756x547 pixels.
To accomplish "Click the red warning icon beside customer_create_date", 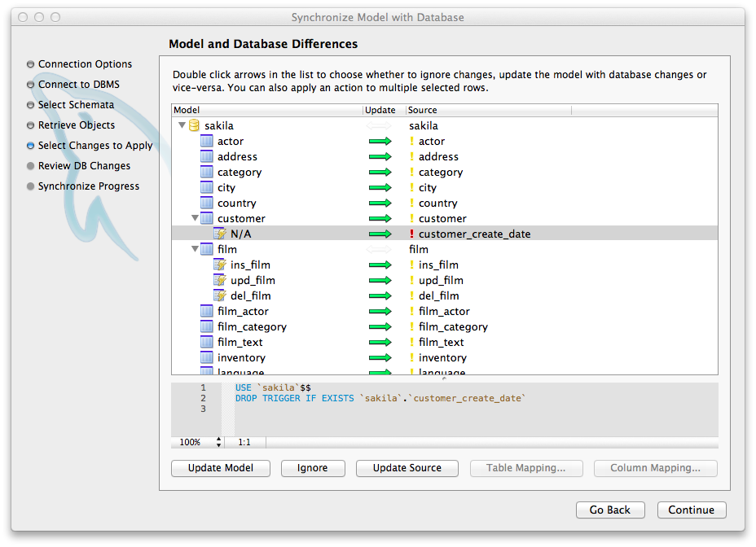I will pyautogui.click(x=411, y=234).
